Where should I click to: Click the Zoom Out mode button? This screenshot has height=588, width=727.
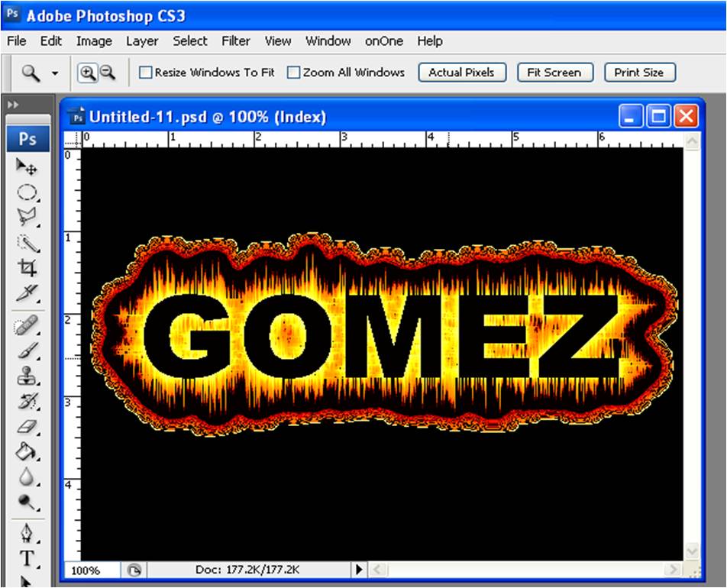[x=108, y=73]
